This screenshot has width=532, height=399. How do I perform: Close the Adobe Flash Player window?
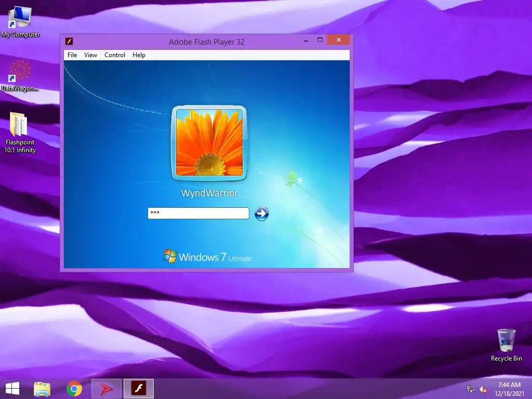(339, 40)
